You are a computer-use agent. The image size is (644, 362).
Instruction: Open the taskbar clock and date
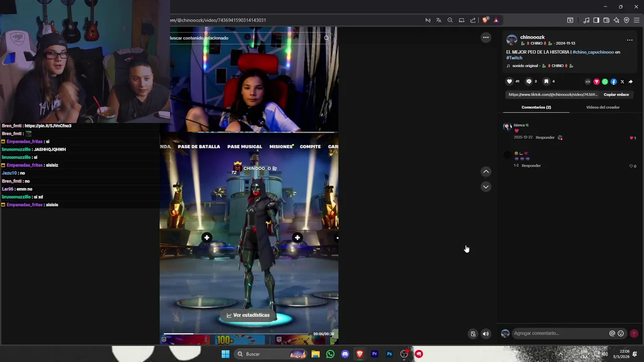point(621,354)
